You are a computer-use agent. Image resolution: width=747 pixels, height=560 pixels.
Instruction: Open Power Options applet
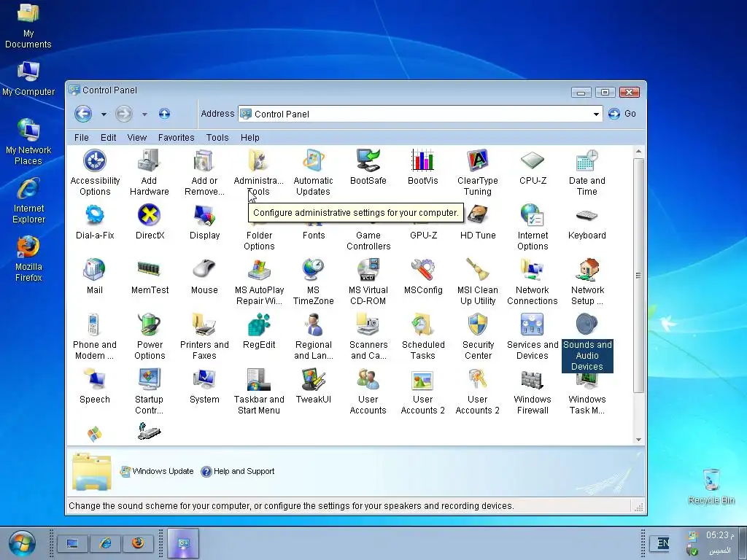[150, 337]
